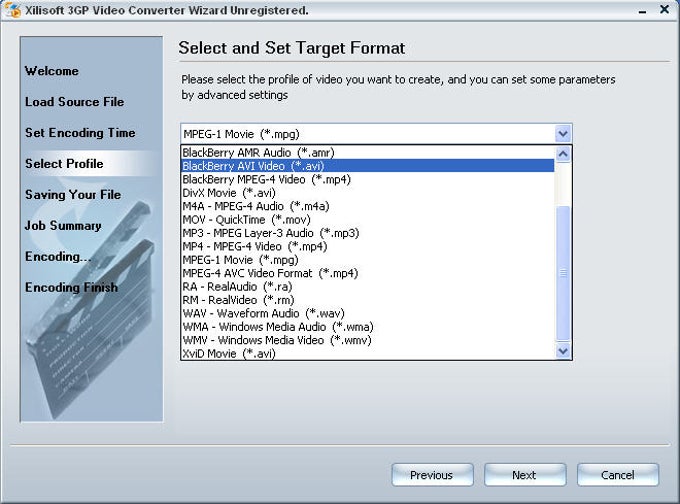
Task: Go to Job Summary step
Action: (63, 226)
